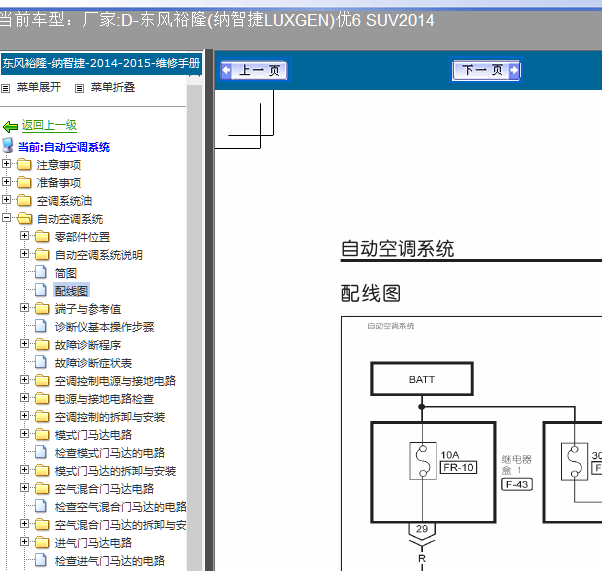Open 检查模式门马达的电路 document
This screenshot has width=602, height=571.
pyautogui.click(x=110, y=453)
